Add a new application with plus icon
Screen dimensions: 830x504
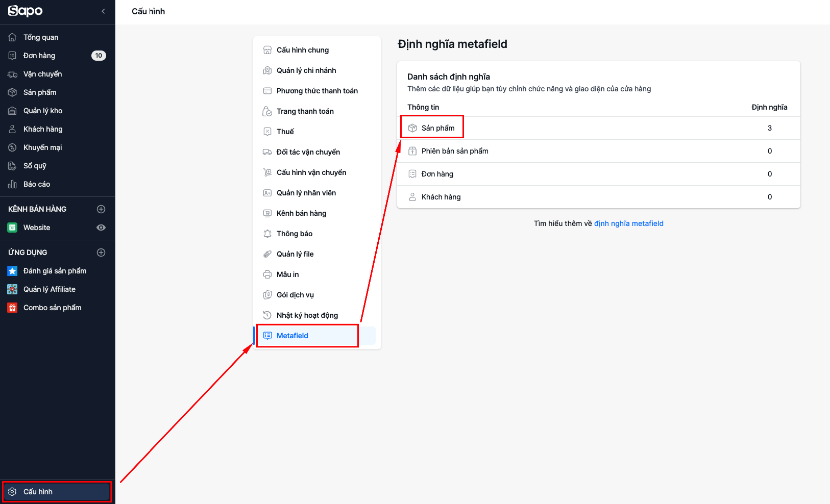101,253
